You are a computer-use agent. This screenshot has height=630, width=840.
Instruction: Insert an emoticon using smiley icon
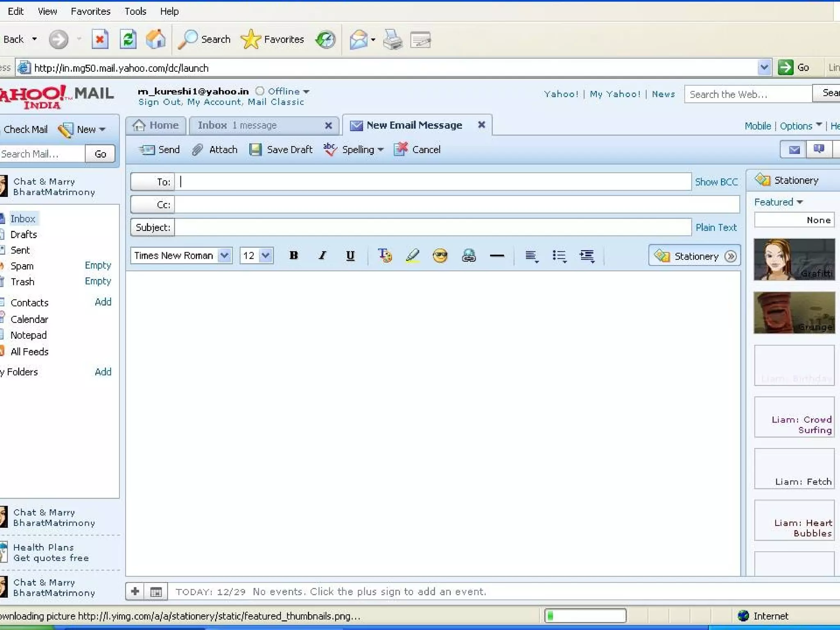point(440,256)
